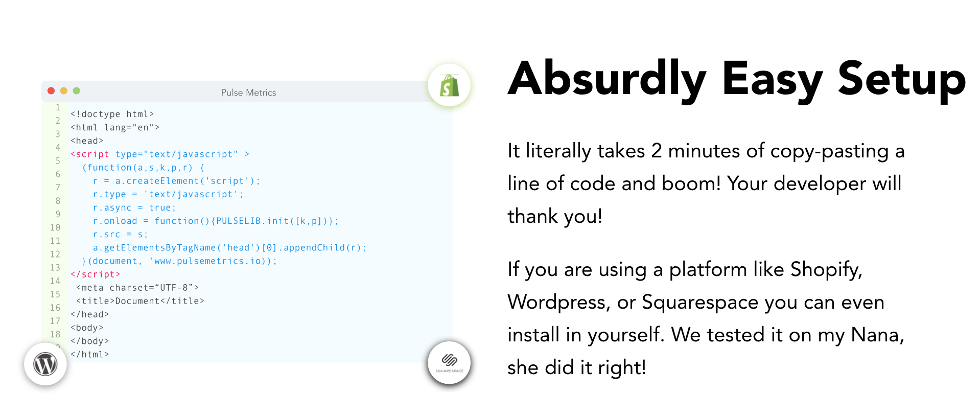Click the closing </script> tag
The height and width of the screenshot is (416, 980).
pyautogui.click(x=96, y=274)
